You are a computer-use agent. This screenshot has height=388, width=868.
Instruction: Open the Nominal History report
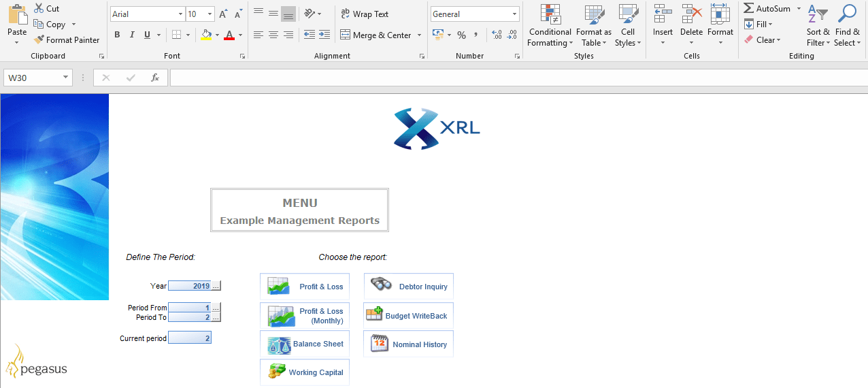click(x=408, y=344)
